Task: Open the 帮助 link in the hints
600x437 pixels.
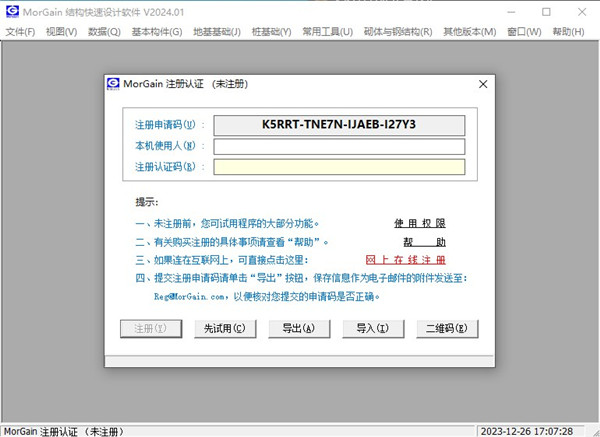Action: pyautogui.click(x=424, y=242)
